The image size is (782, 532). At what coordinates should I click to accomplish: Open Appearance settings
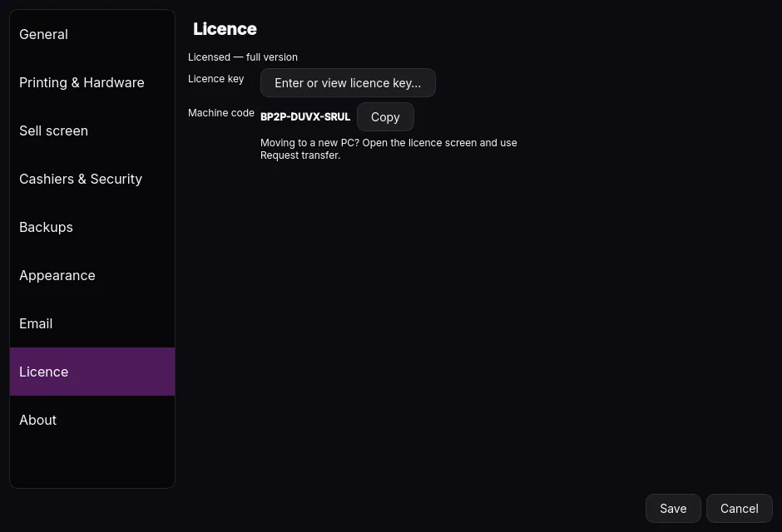pos(92,275)
